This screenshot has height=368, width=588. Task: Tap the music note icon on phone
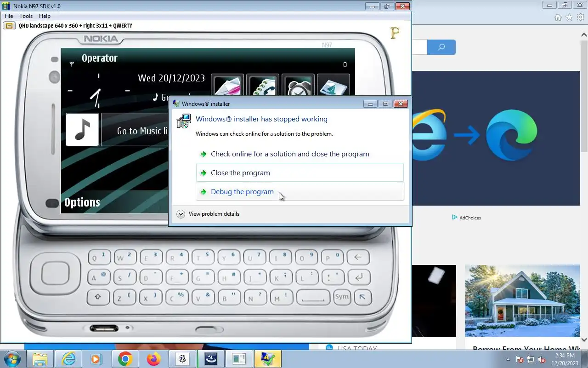point(82,130)
